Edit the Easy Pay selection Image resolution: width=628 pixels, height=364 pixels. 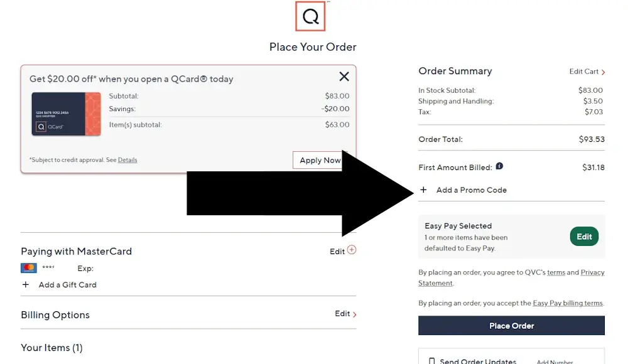pos(583,236)
